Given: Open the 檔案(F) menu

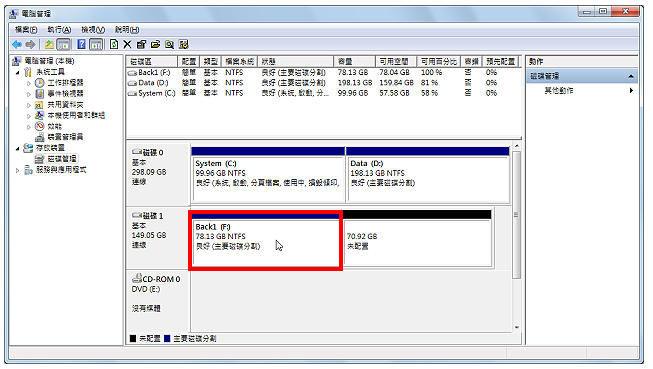Looking at the screenshot, I should (26, 30).
